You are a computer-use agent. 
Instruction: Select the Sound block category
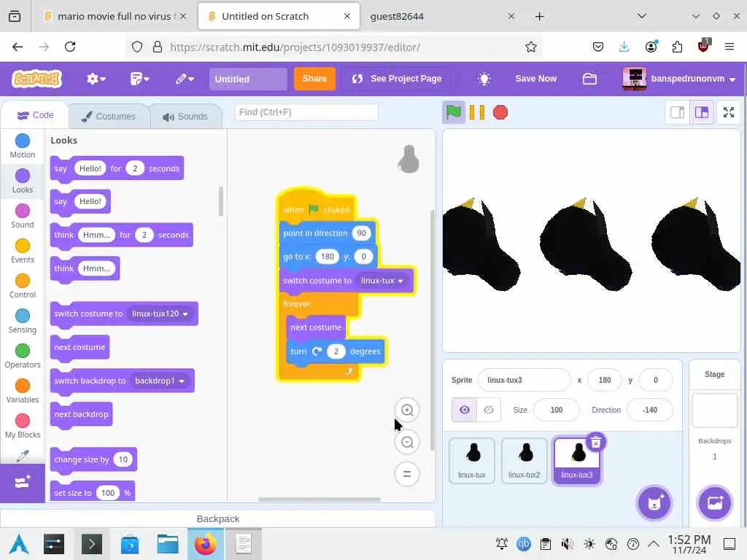[x=23, y=216]
